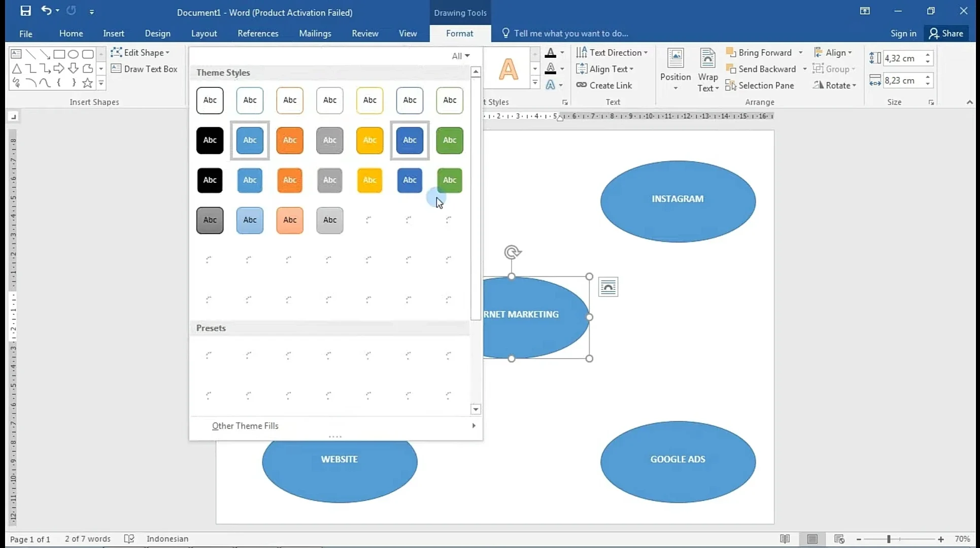
Task: Open Other Theme Fills submenu
Action: (x=336, y=426)
